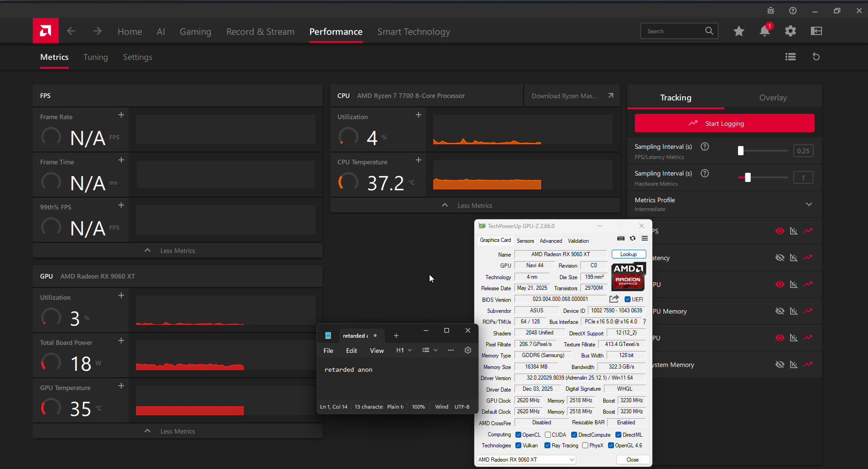Open Notepad H1 heading dropdown
Screen dimensions: 868x469
404,350
